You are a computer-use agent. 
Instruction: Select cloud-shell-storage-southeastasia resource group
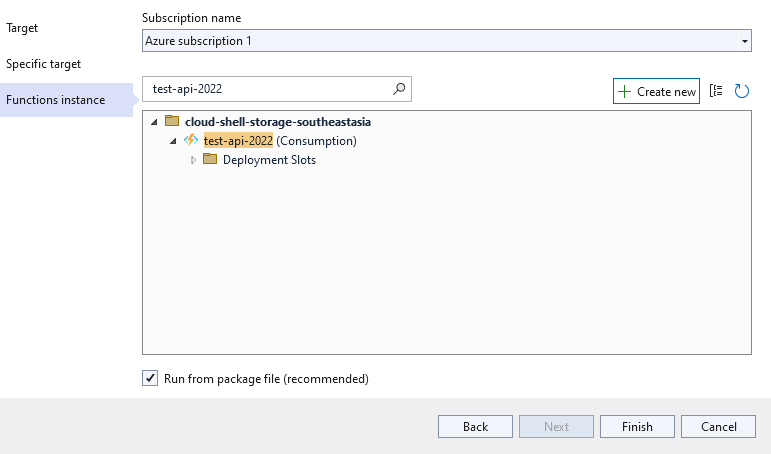point(278,121)
